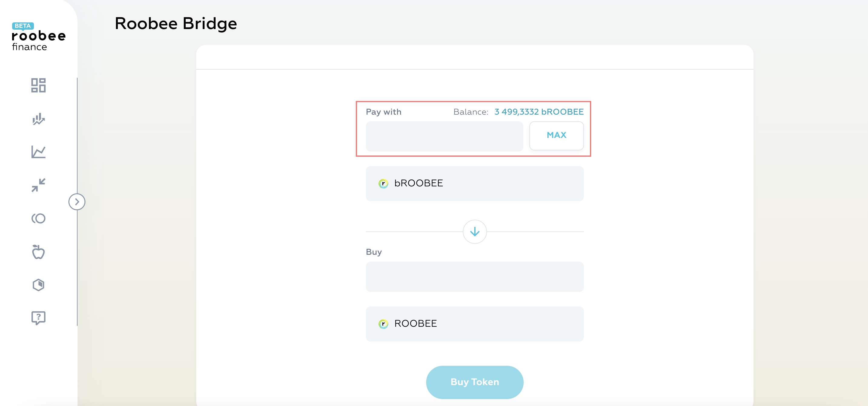Click the inward arrows bridge icon

(x=38, y=185)
